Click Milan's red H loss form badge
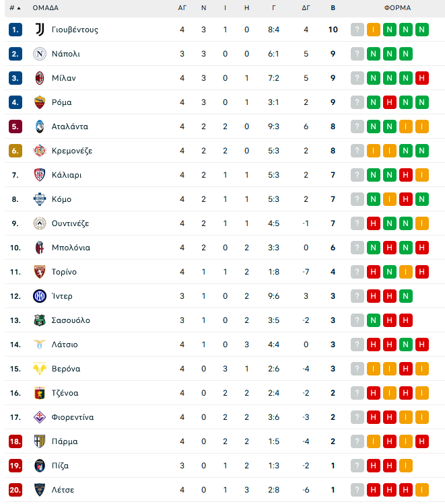The image size is (445, 504). pos(422,78)
